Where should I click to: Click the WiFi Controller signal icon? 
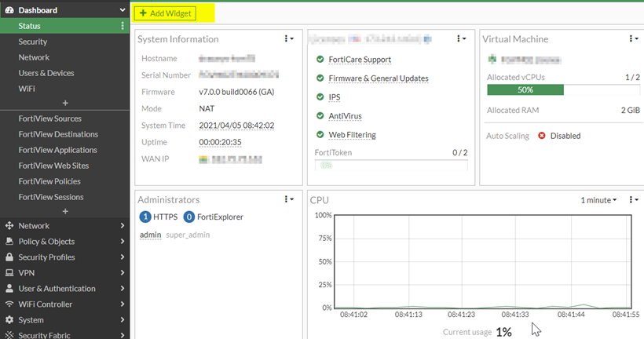pyautogui.click(x=9, y=304)
